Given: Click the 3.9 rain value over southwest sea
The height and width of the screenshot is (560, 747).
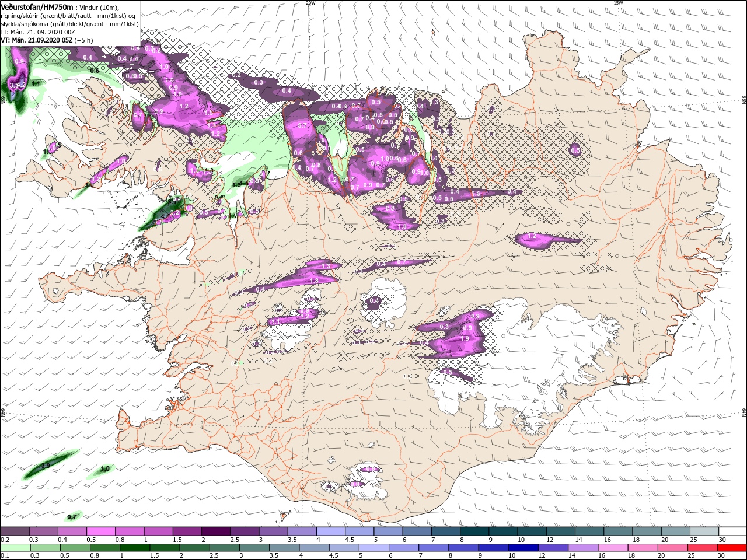Looking at the screenshot, I should (46, 466).
